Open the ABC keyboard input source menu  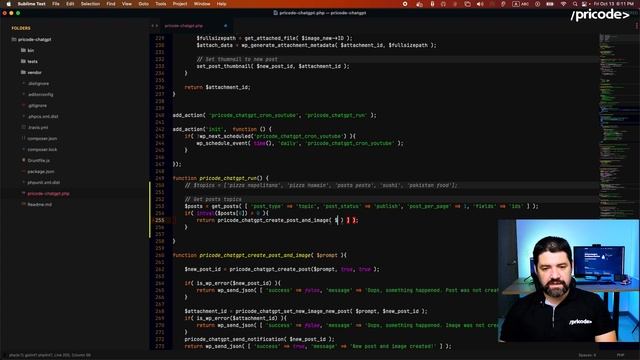(520, 4)
